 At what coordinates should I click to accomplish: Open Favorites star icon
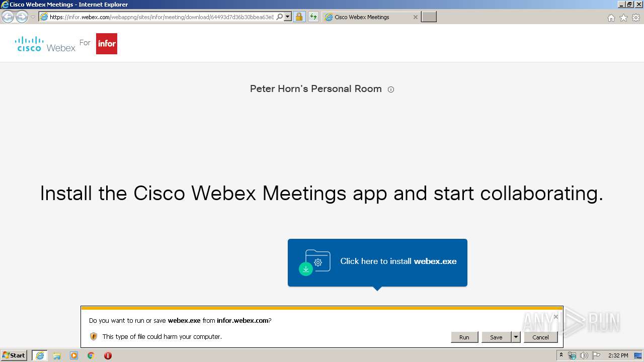coord(623,18)
